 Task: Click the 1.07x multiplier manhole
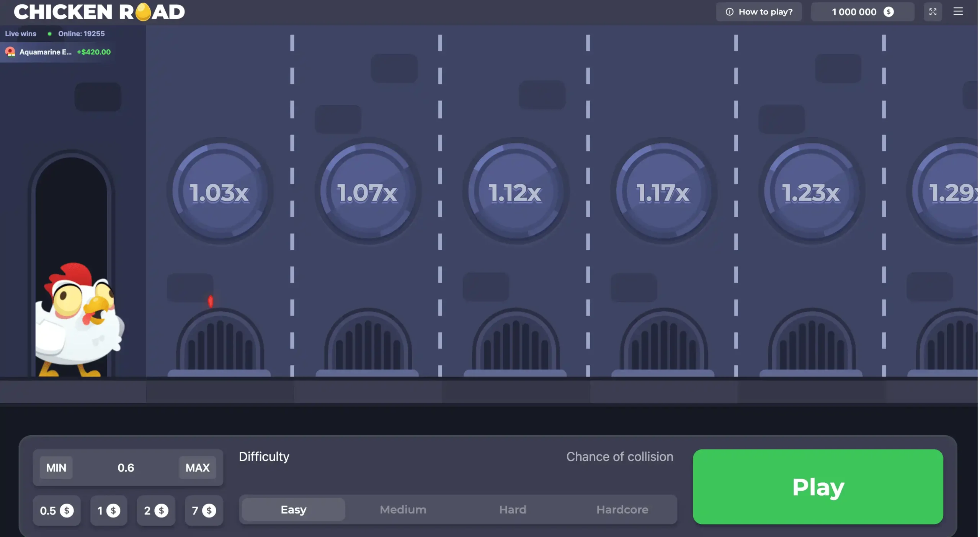coord(367,192)
